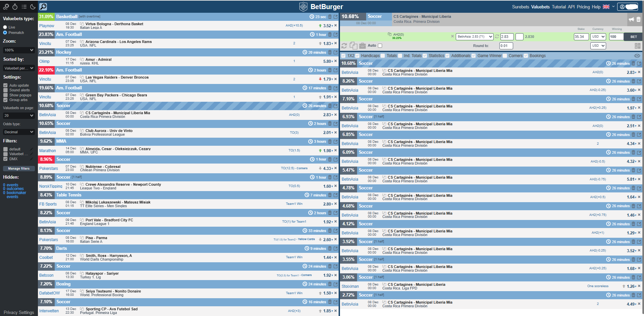Screen dimensions: 644x316
Task: Click the eye icon on the markets bar
Action: click(637, 56)
